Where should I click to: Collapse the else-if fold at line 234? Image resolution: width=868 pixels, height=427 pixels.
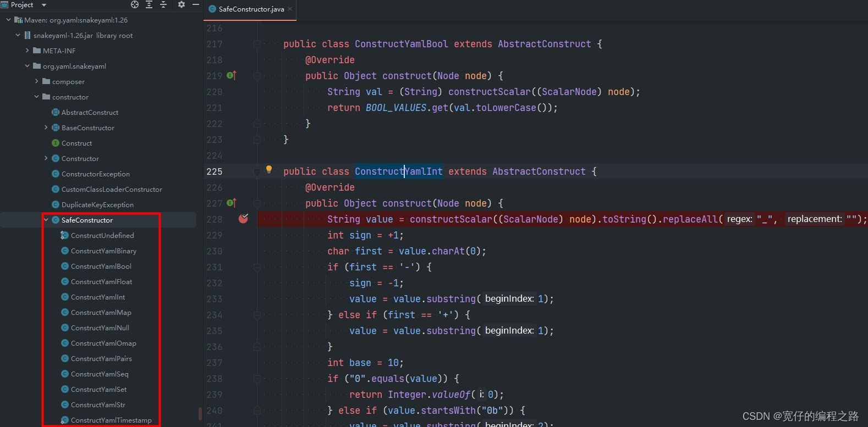pos(257,315)
